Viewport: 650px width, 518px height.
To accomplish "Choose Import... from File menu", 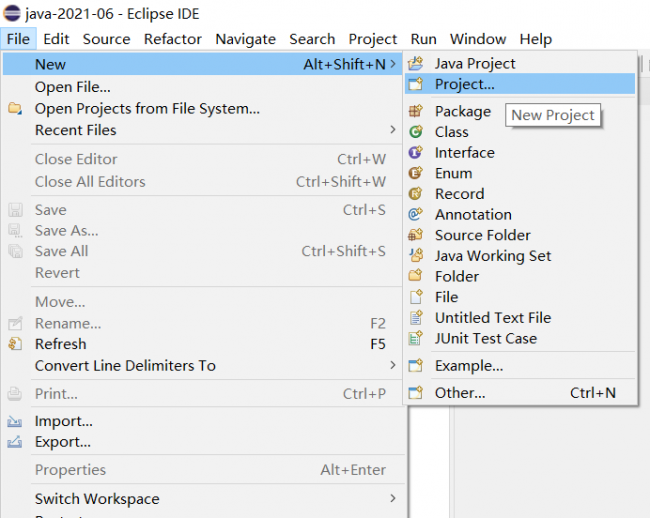I will tap(202, 421).
